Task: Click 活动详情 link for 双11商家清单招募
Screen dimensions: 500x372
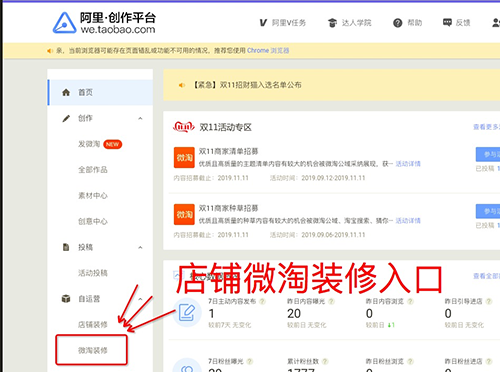Action: pos(408,164)
